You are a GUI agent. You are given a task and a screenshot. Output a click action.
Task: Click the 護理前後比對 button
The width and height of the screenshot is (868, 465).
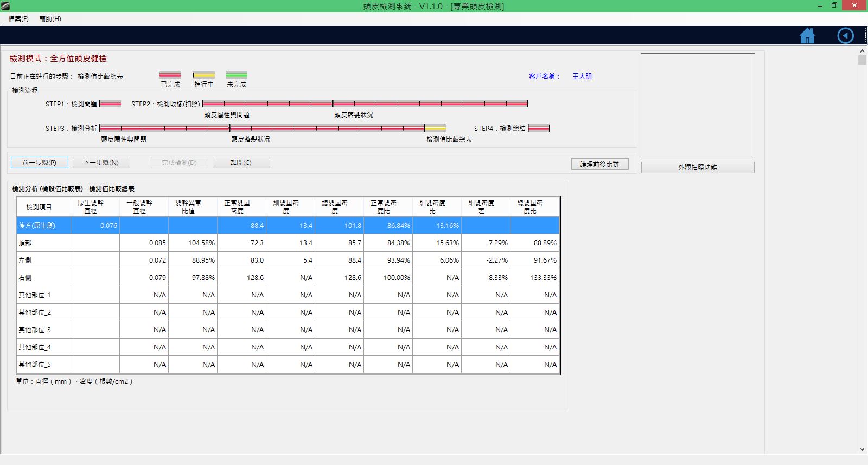(x=599, y=164)
